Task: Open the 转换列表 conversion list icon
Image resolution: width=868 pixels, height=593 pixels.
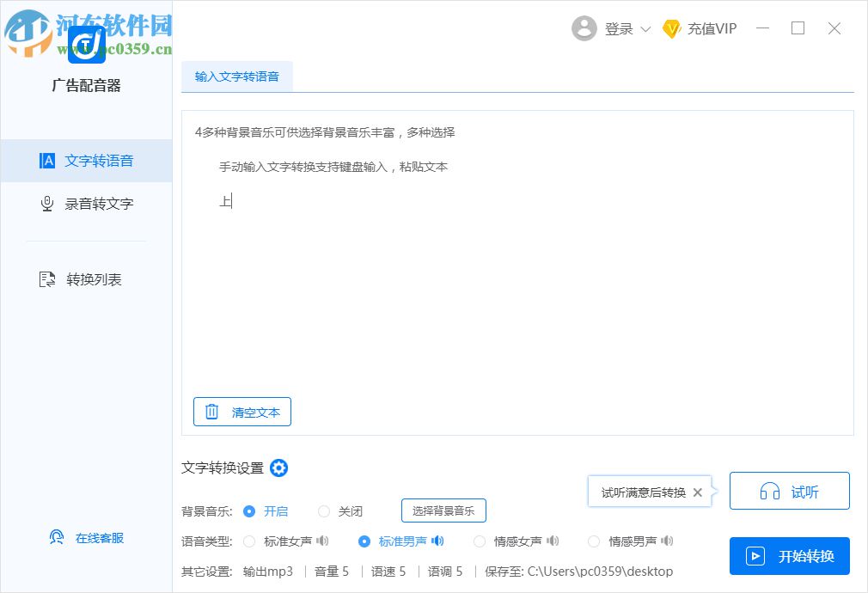Action: click(x=48, y=278)
